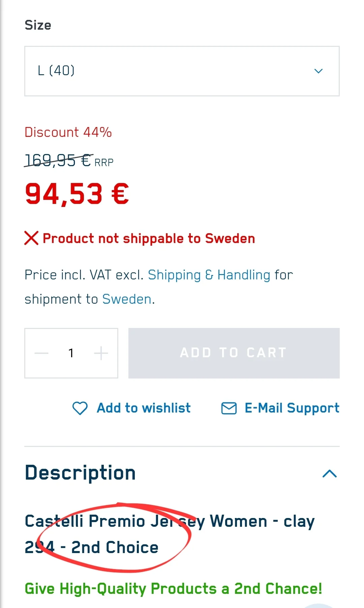Click the red 94,53 € sale price
Image resolution: width=364 pixels, height=608 pixels.
pyautogui.click(x=77, y=194)
